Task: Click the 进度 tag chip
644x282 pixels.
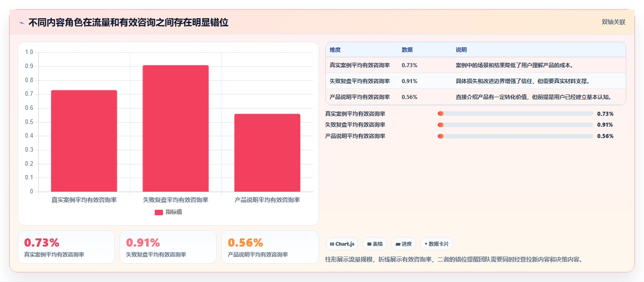Action: (x=404, y=244)
